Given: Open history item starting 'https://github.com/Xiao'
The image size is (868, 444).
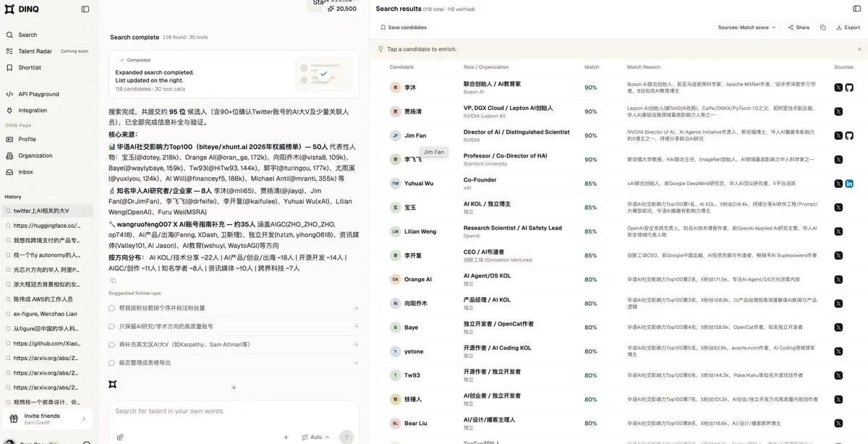Looking at the screenshot, I should tap(47, 343).
